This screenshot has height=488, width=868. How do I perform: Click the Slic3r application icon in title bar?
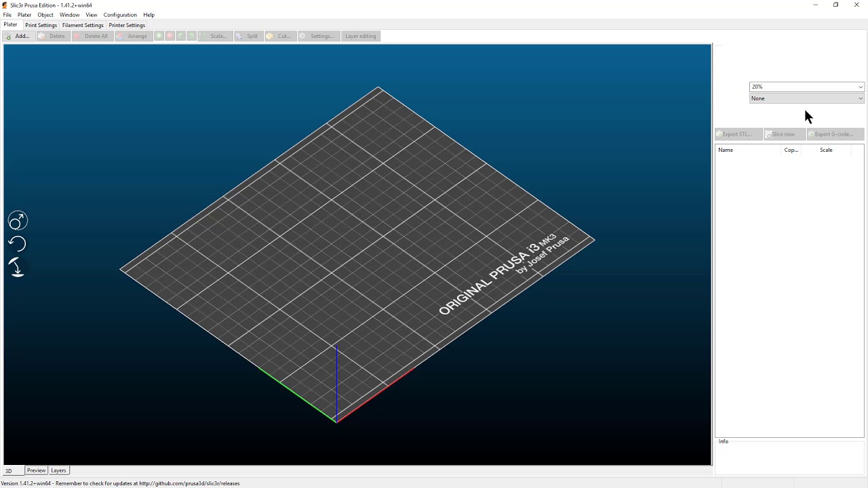(x=5, y=5)
